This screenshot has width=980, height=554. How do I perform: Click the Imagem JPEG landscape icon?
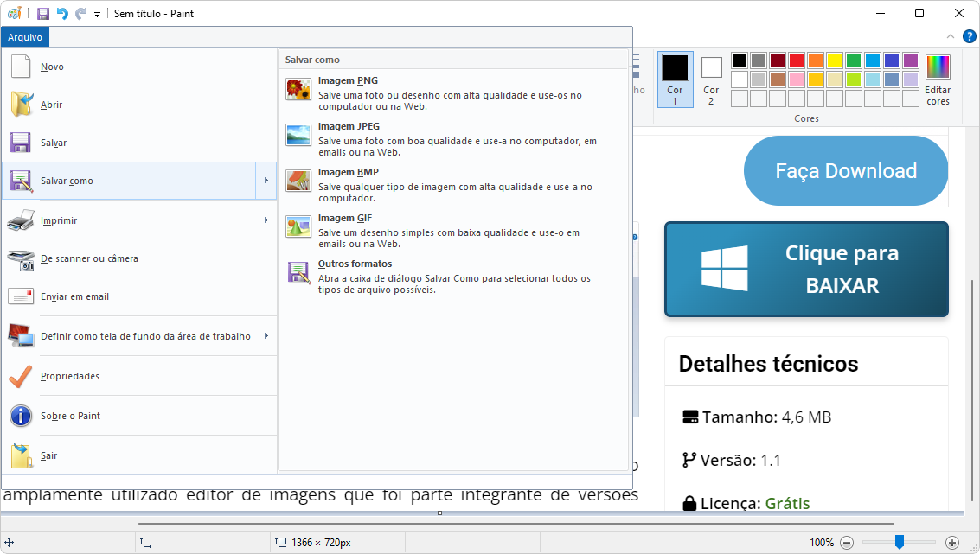[x=298, y=135]
